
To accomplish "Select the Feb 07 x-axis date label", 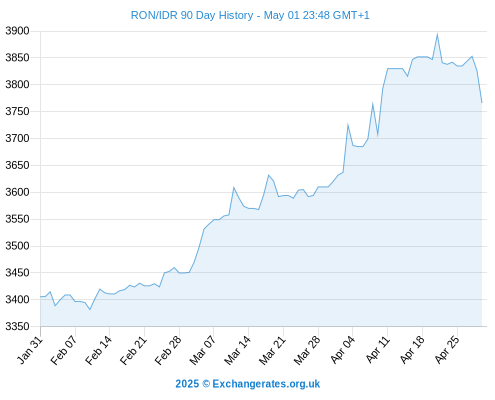I will point(64,350).
